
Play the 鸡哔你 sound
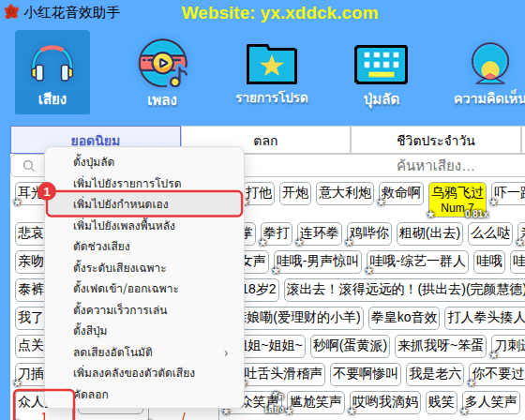tap(369, 233)
